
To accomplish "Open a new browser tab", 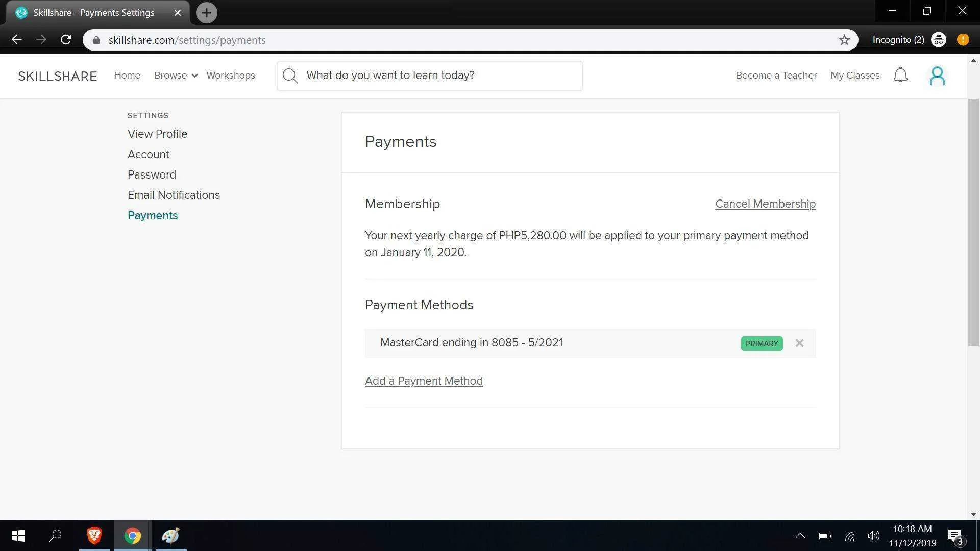I will tap(206, 13).
